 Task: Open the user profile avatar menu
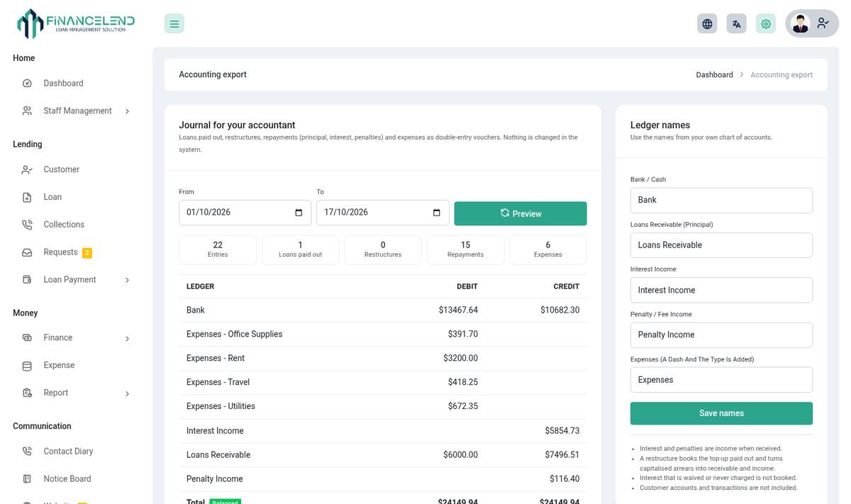point(812,23)
